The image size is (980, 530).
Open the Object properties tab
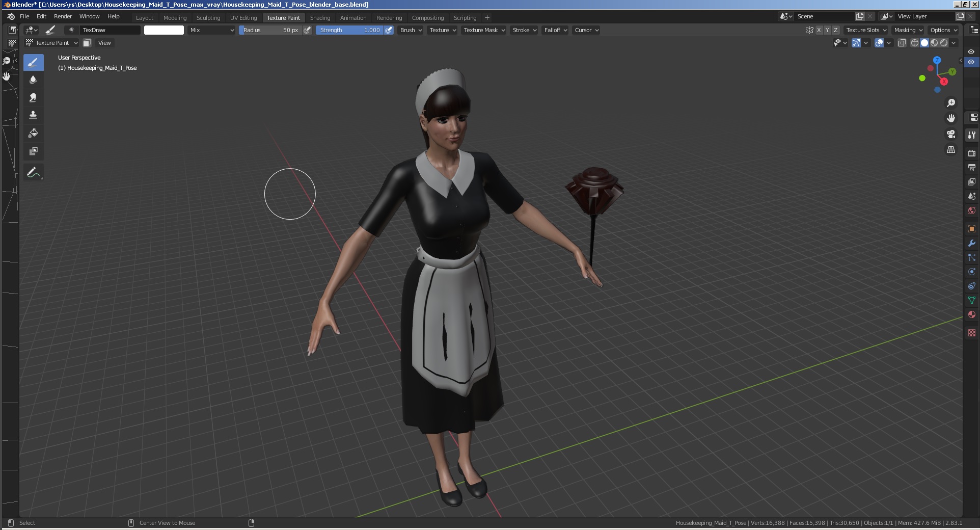[972, 229]
